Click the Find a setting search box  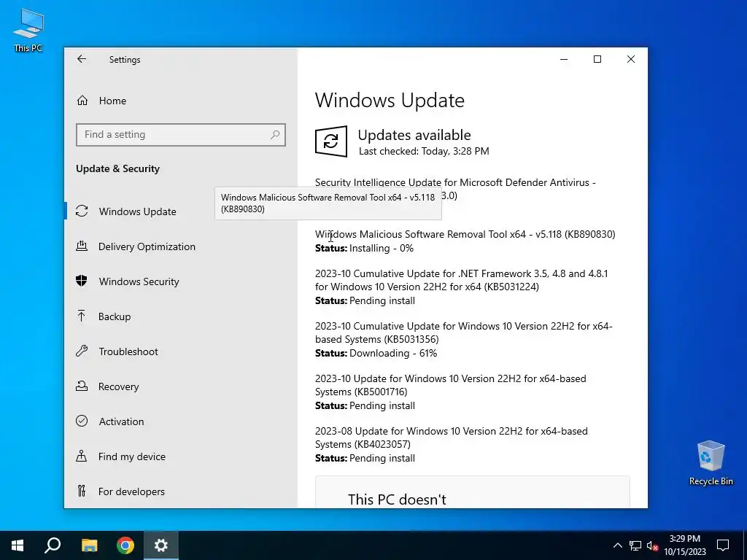tap(181, 135)
